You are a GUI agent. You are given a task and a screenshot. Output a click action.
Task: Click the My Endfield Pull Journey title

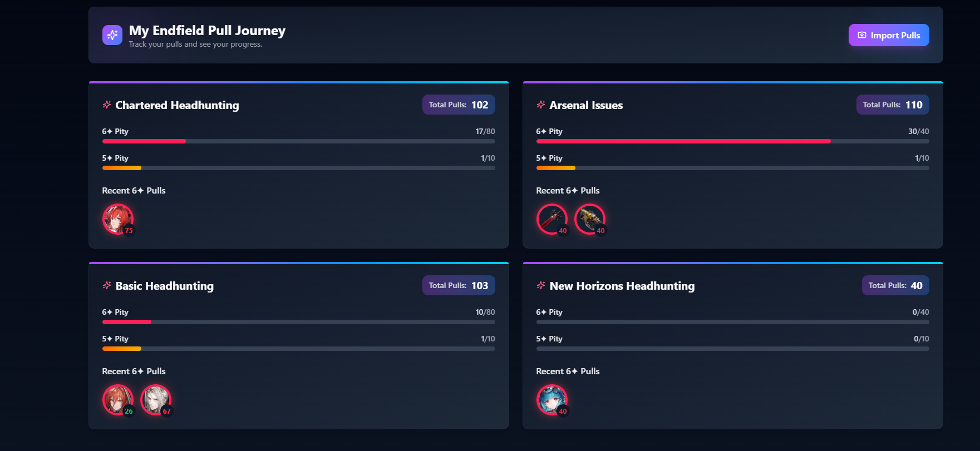point(207,31)
